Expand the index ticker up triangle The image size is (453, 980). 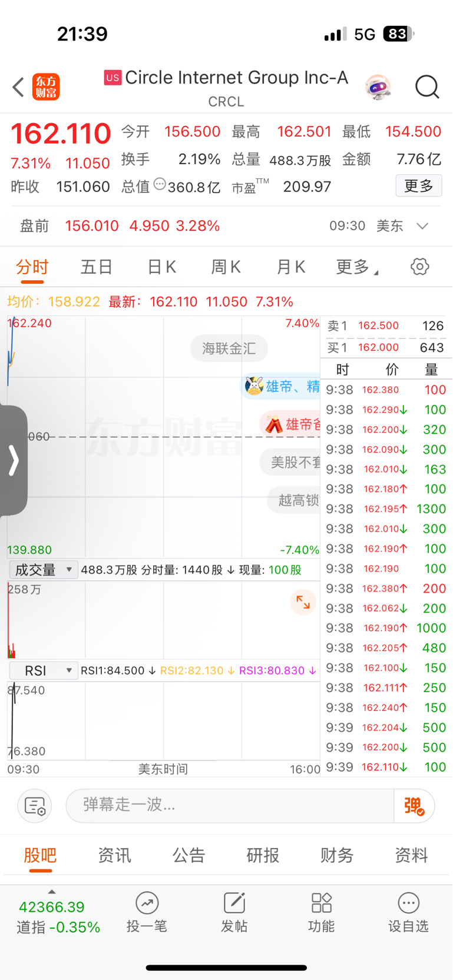(x=52, y=892)
